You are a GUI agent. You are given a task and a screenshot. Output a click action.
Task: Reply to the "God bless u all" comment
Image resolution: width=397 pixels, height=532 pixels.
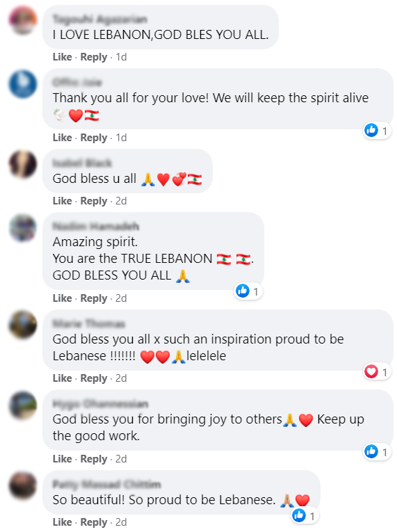[94, 201]
